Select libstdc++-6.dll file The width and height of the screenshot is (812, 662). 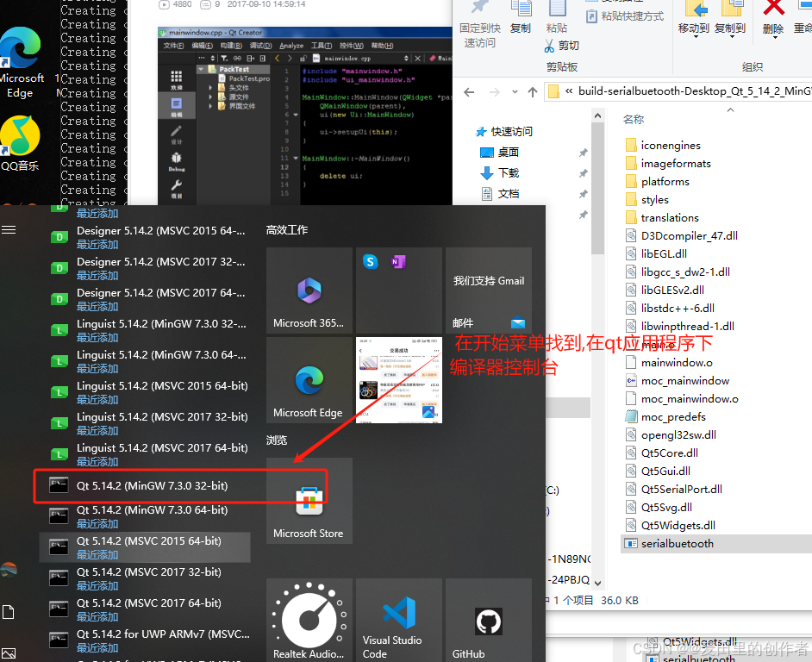coord(671,309)
